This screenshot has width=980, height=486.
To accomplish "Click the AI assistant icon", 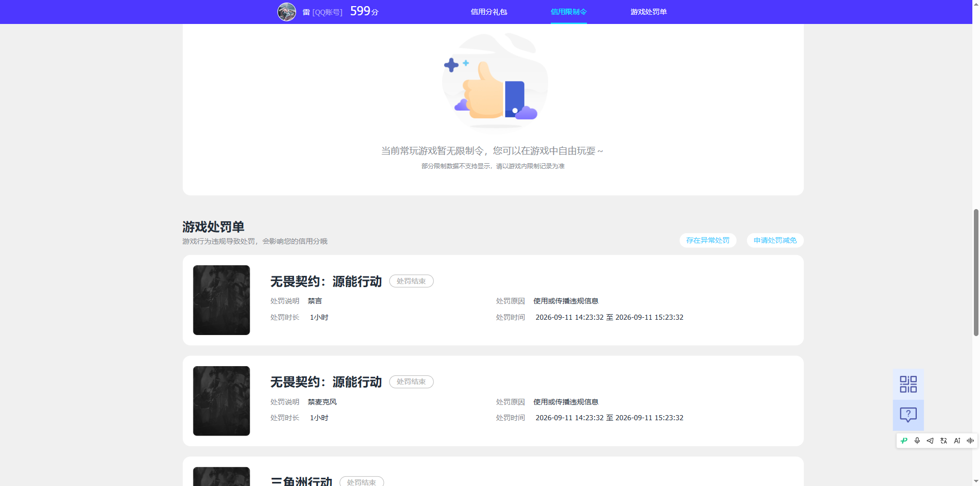I will pyautogui.click(x=957, y=441).
